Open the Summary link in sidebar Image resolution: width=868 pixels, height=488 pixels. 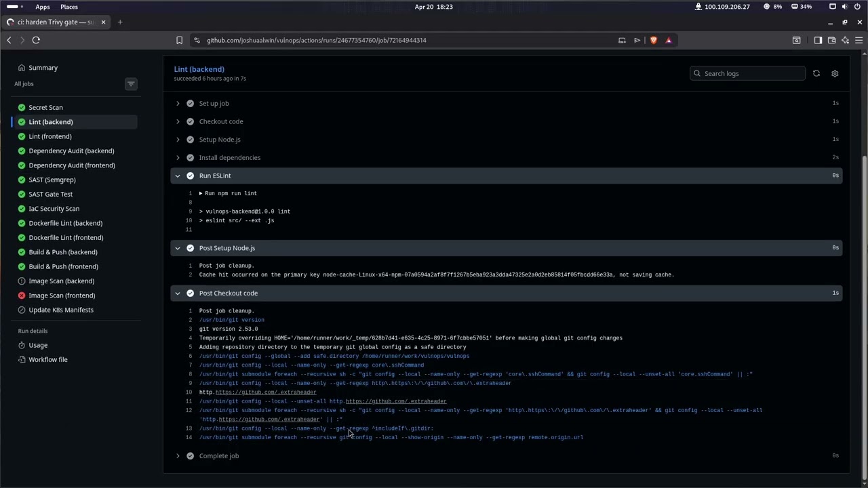(43, 68)
